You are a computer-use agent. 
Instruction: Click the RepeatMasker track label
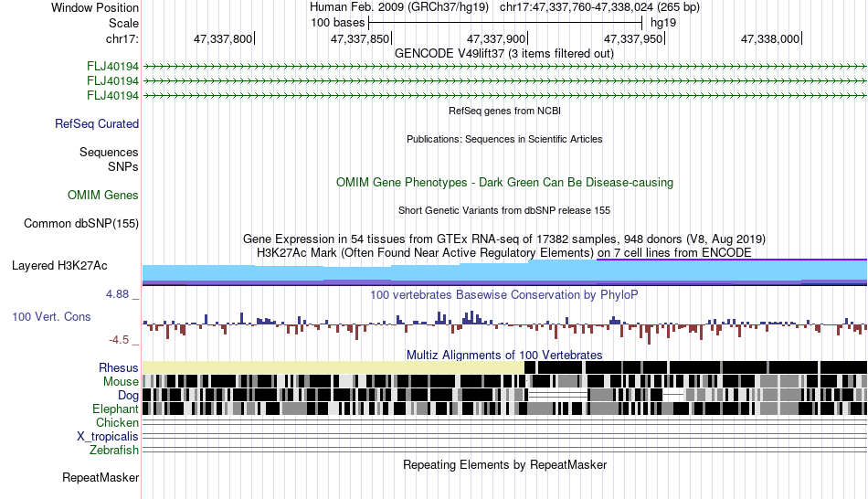101,477
